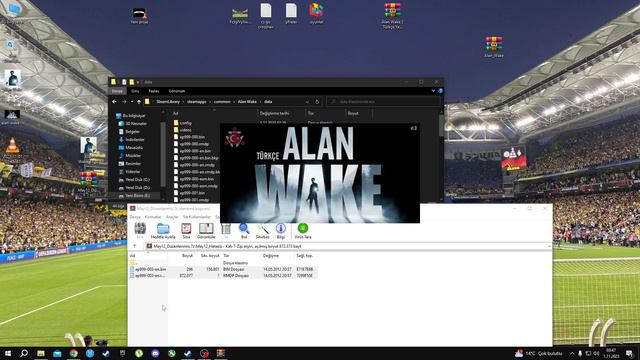Click the Alan Wake Türkçe splash image
The height and width of the screenshot is (360, 640).
tap(320, 173)
